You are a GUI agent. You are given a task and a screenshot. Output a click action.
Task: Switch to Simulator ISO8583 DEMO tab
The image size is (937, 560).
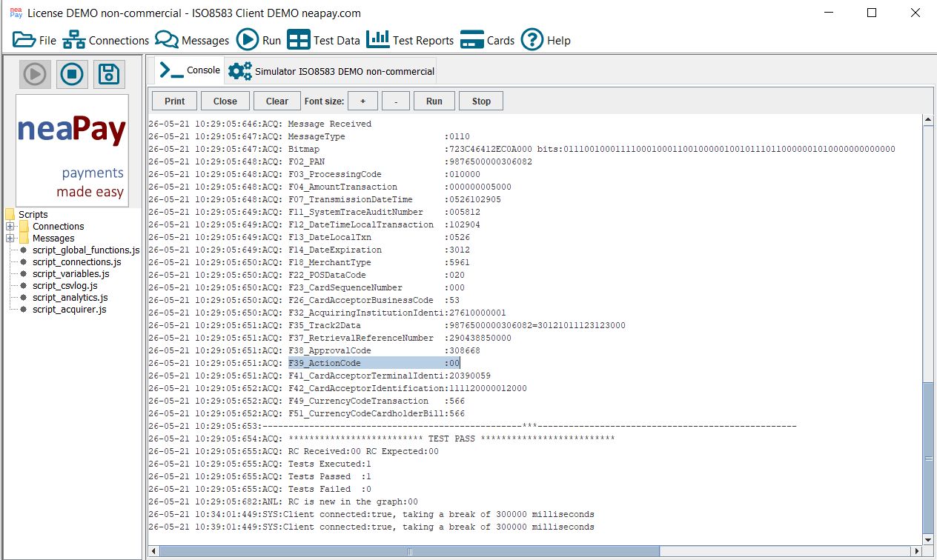[331, 71]
